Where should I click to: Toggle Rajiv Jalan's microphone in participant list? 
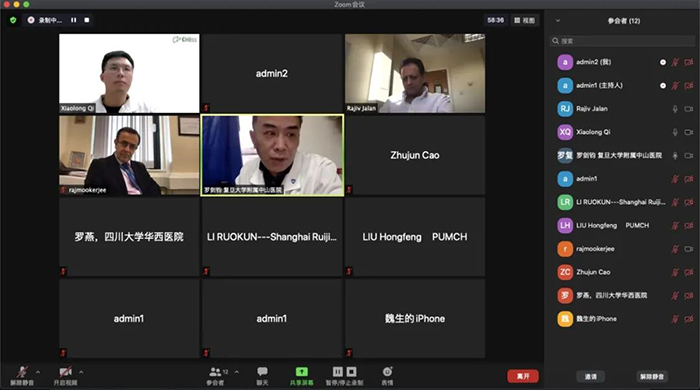click(675, 109)
